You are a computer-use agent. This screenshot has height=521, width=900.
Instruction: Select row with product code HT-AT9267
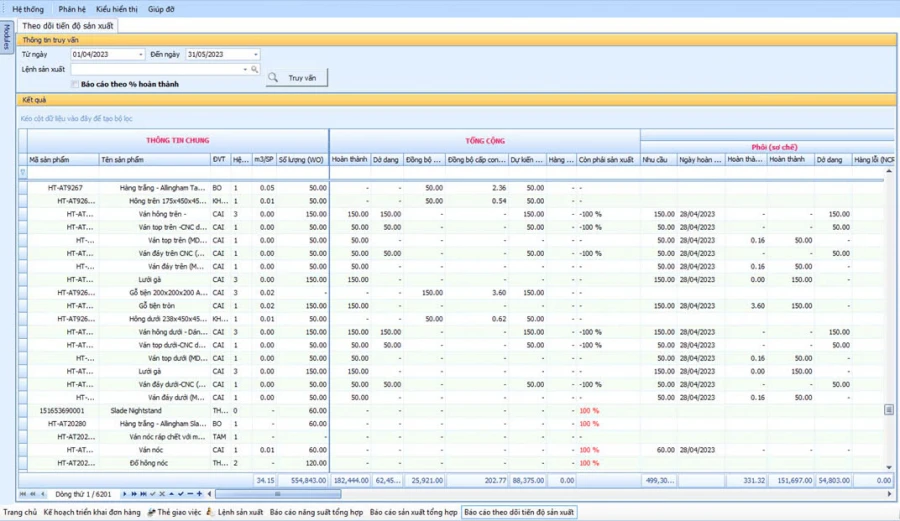[456, 188]
